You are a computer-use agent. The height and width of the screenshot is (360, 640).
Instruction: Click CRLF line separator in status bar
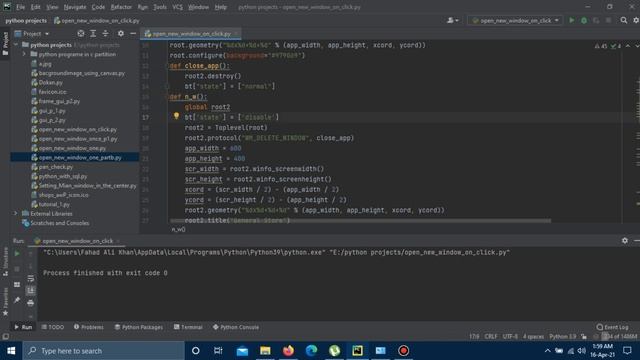pos(491,336)
